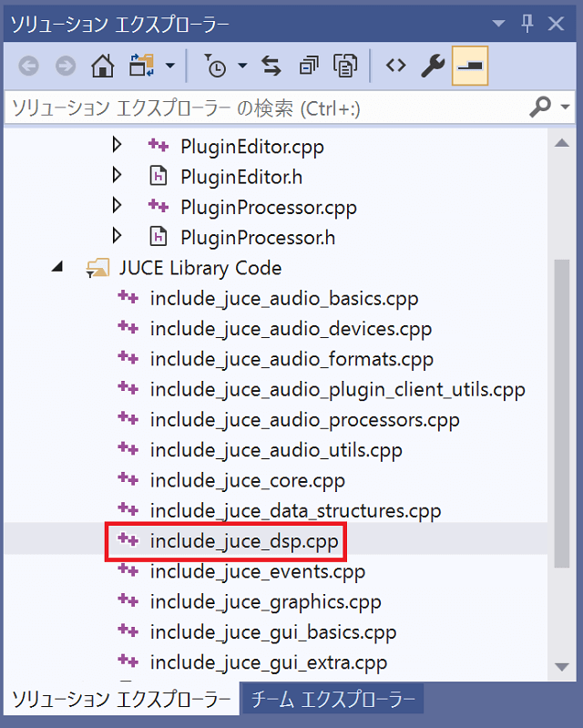Click the header file icon of PluginEditor.h
This screenshot has height=728, width=583.
click(x=159, y=177)
